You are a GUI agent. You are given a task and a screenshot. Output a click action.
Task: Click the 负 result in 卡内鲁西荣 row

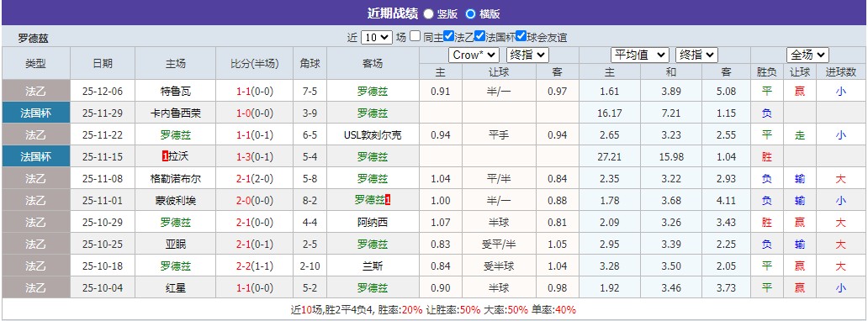(767, 113)
